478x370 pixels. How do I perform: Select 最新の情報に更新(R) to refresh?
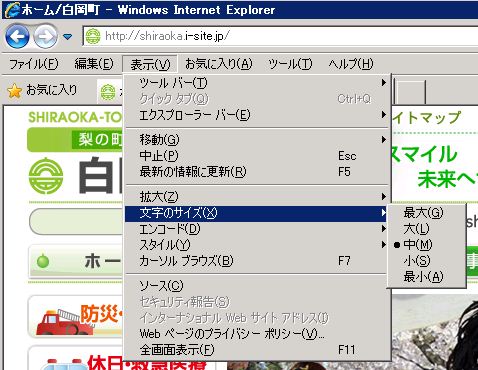click(x=257, y=172)
